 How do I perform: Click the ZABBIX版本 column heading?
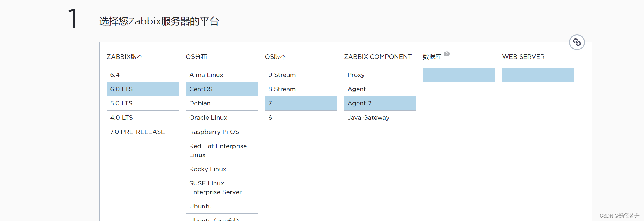pos(125,57)
